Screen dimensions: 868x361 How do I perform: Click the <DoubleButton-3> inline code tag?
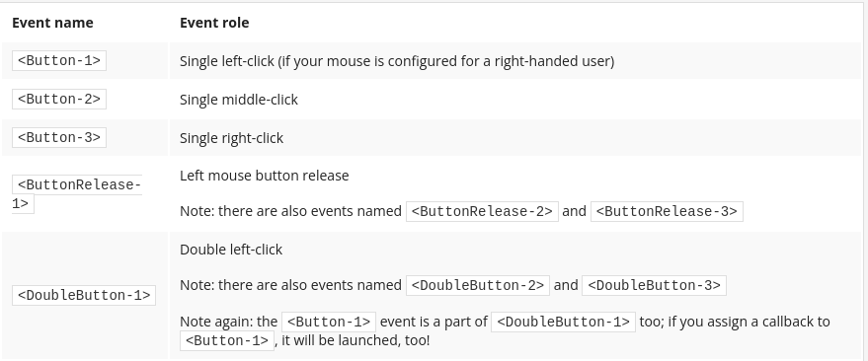tap(654, 285)
